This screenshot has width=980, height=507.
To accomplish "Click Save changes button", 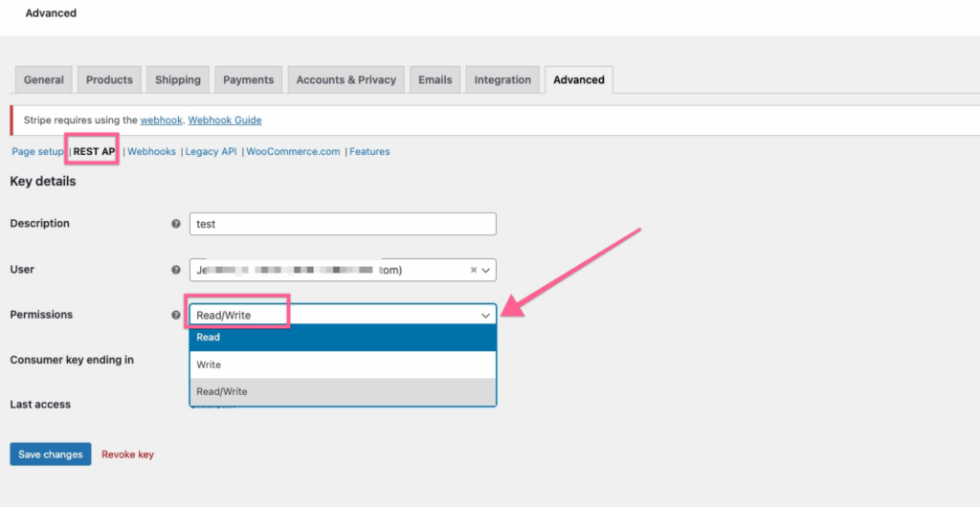I will click(x=50, y=454).
